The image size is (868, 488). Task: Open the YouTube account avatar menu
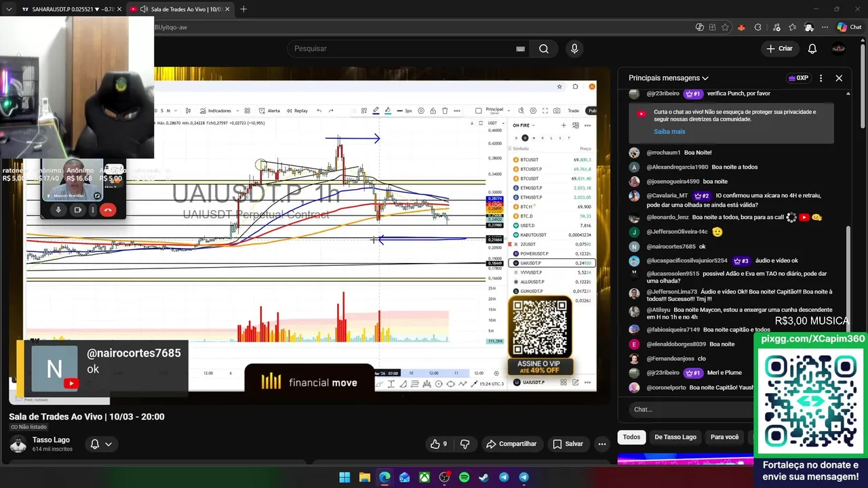click(839, 49)
